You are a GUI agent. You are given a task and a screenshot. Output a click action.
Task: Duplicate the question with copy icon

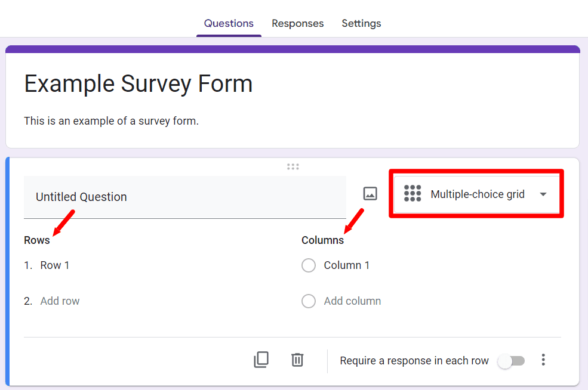point(261,360)
